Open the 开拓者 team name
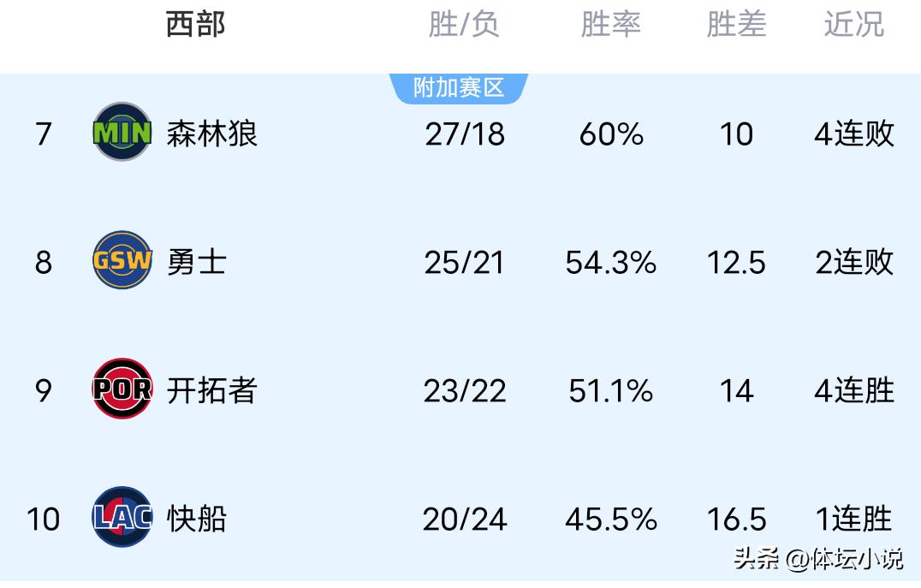921x588 pixels. coord(212,390)
